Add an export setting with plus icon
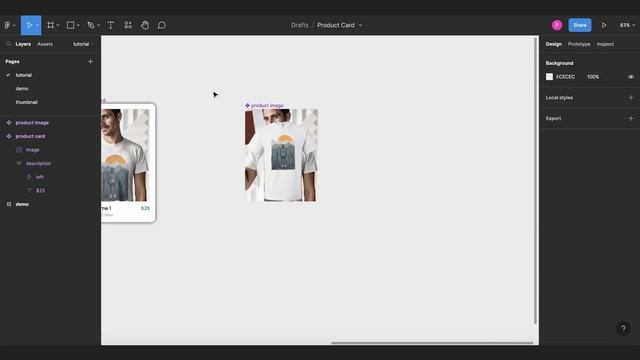The width and height of the screenshot is (640, 360). pos(631,118)
